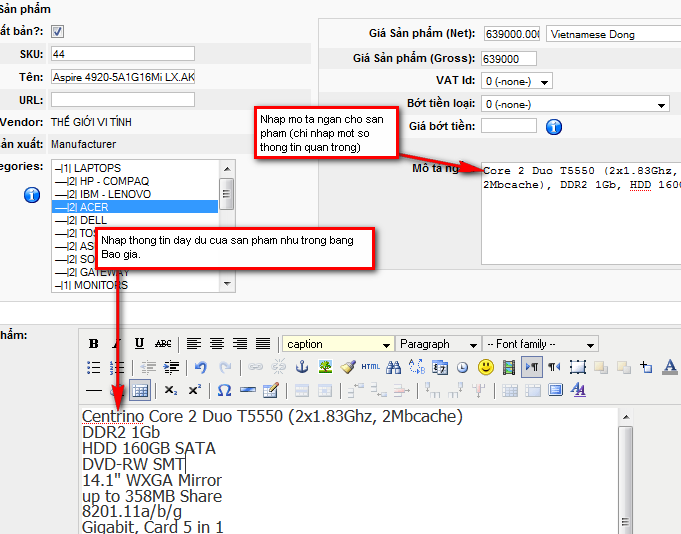Click the empty URL field

tap(122, 99)
